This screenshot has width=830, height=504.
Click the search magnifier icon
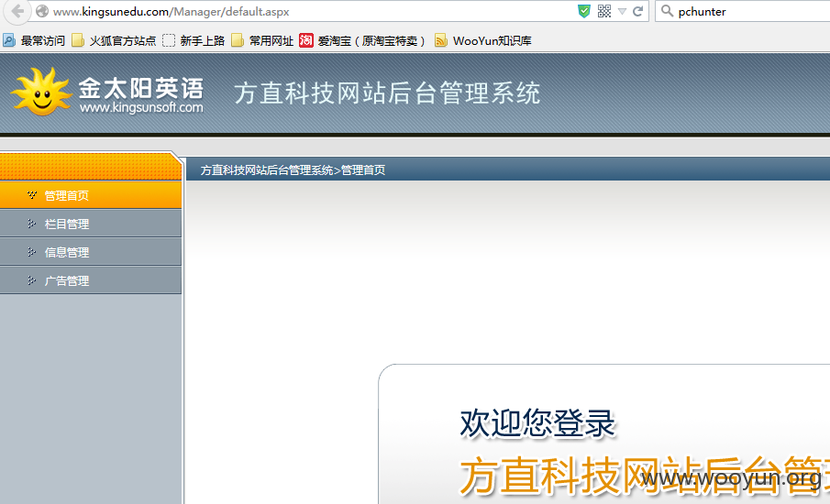point(667,11)
